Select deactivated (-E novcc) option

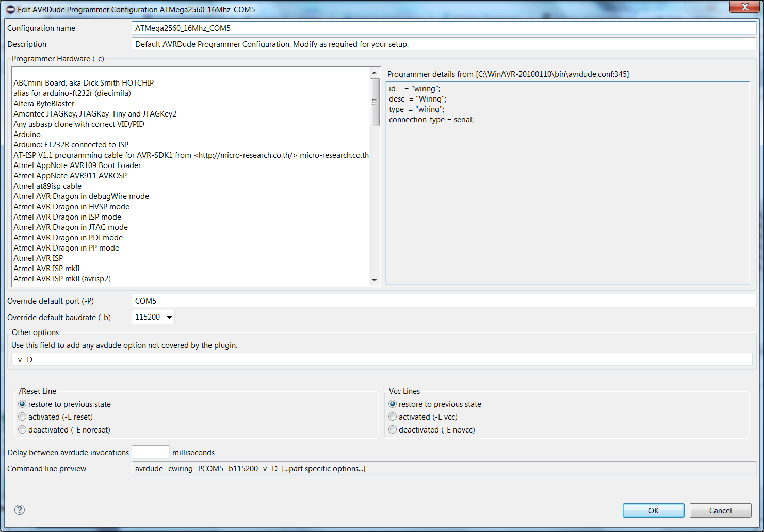(432, 430)
